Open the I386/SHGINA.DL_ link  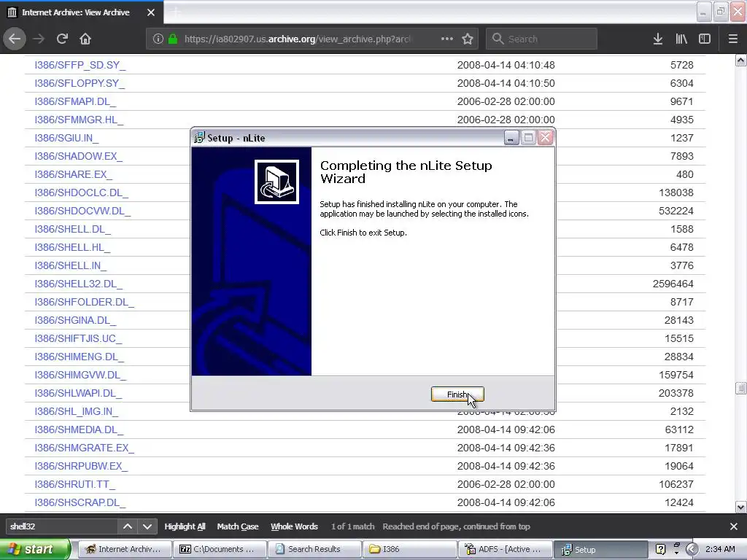point(75,320)
